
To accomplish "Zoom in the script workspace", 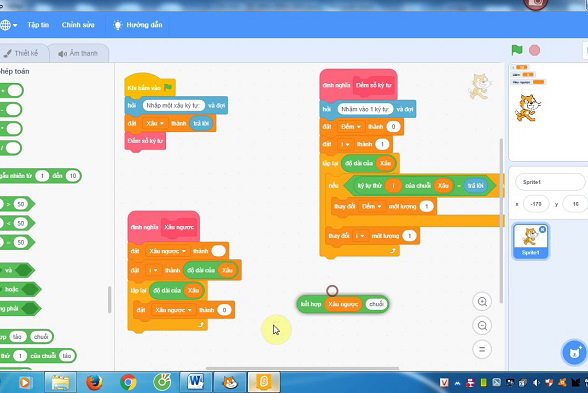I will pyautogui.click(x=482, y=302).
